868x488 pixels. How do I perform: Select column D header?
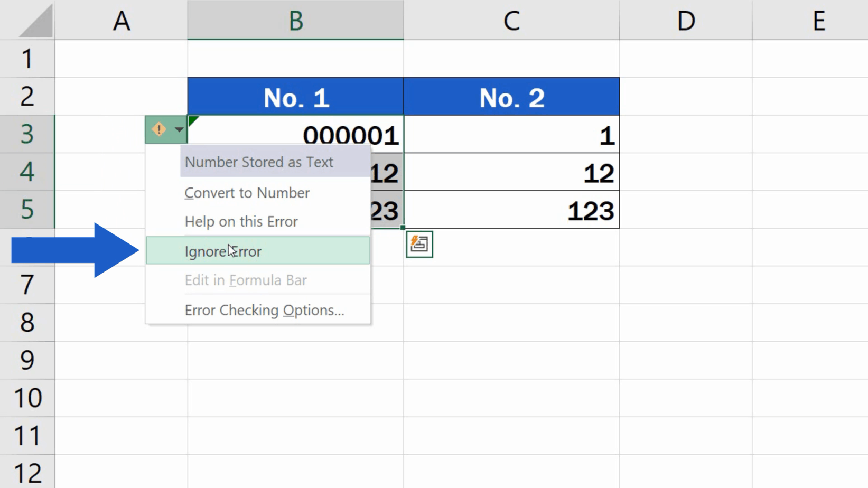click(x=685, y=20)
